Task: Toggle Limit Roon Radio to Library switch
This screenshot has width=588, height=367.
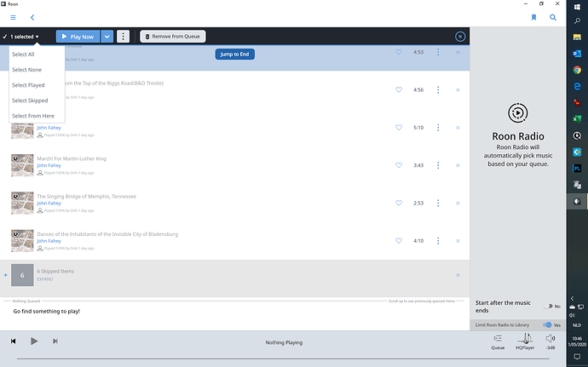Action: point(548,325)
